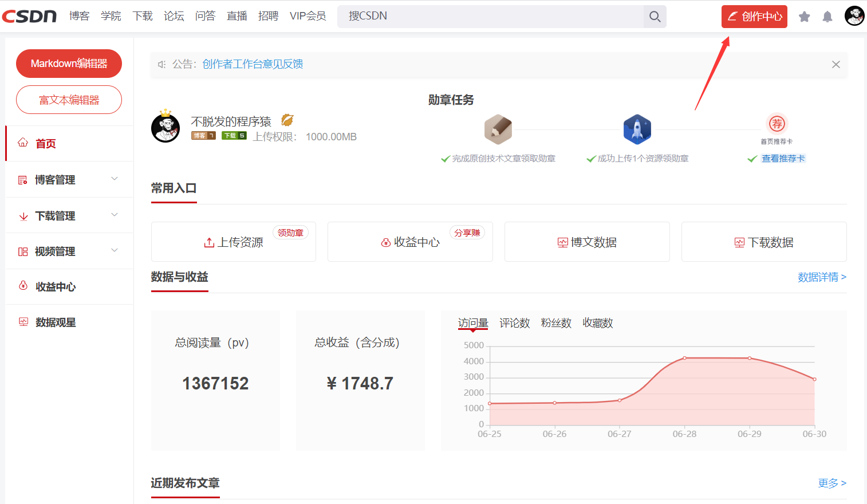
Task: Open the 数据详情 link
Action: click(822, 277)
